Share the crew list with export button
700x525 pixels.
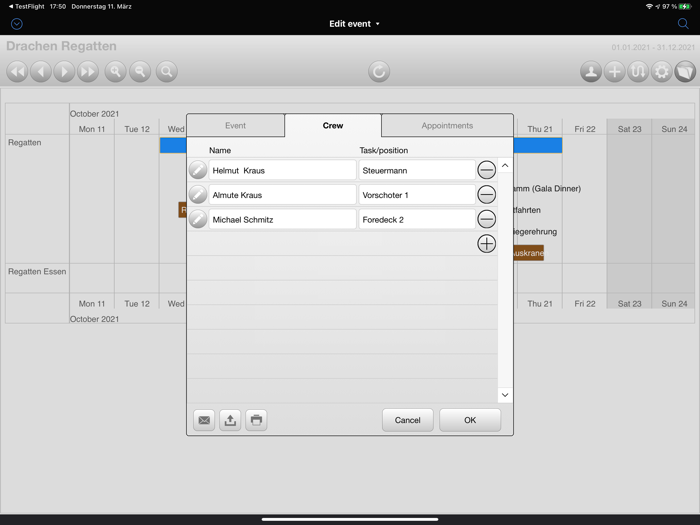230,420
